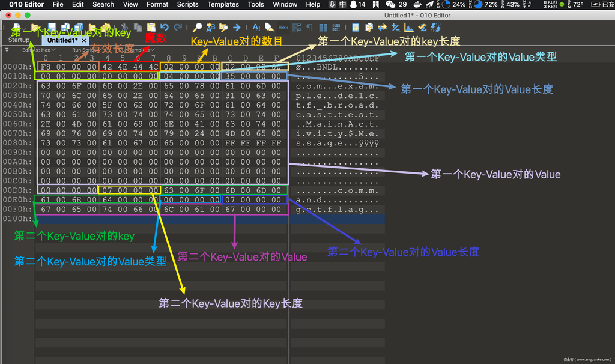Click the Cut scissors icon
This screenshot has height=364, width=615.
[x=123, y=28]
